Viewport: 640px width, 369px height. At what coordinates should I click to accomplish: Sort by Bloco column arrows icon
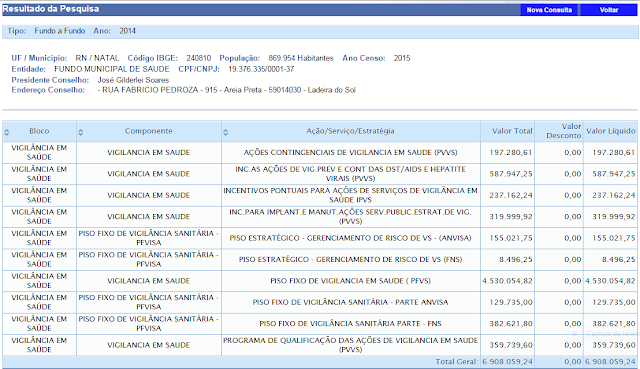[x=7, y=132]
